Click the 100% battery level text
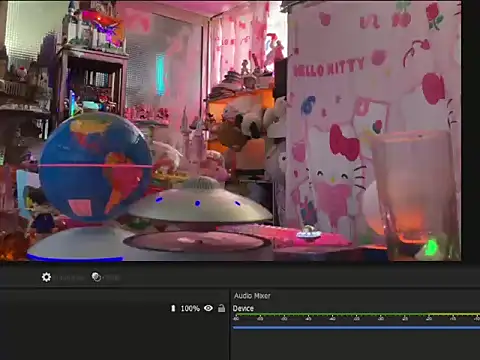Image resolution: width=480 pixels, height=360 pixels. [190, 309]
